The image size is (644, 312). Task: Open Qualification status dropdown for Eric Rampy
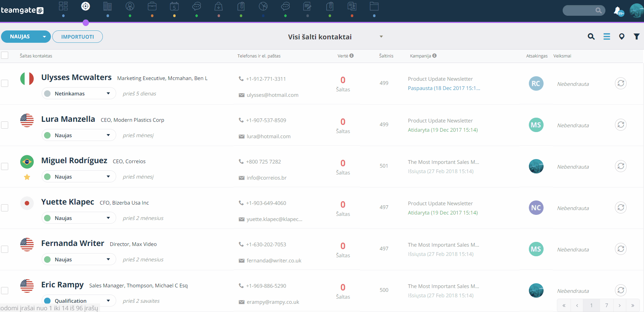[79, 301]
